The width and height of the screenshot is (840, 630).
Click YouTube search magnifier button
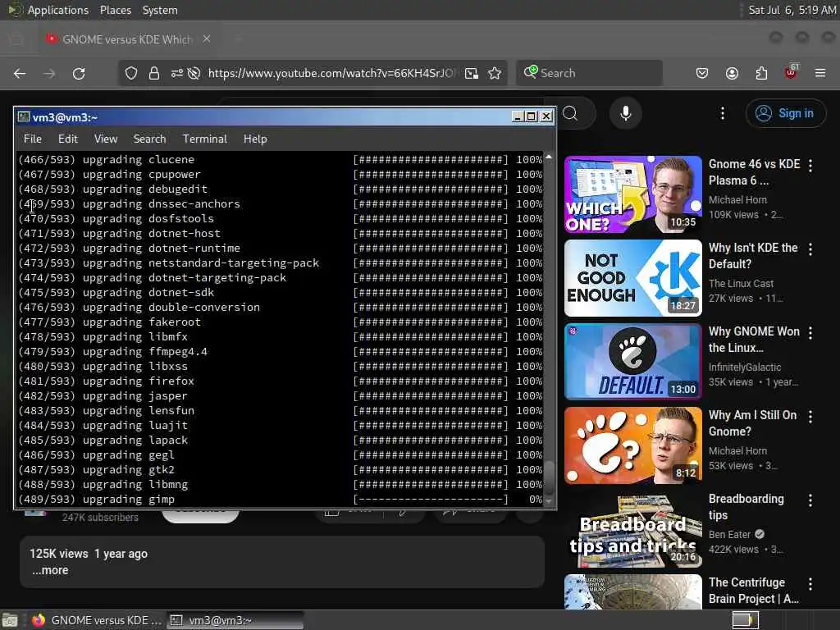point(571,113)
